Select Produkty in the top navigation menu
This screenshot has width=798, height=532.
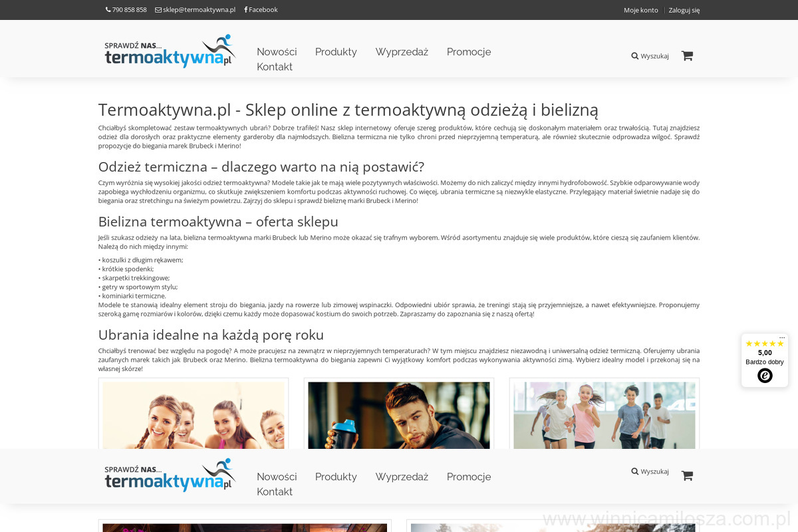pyautogui.click(x=336, y=52)
